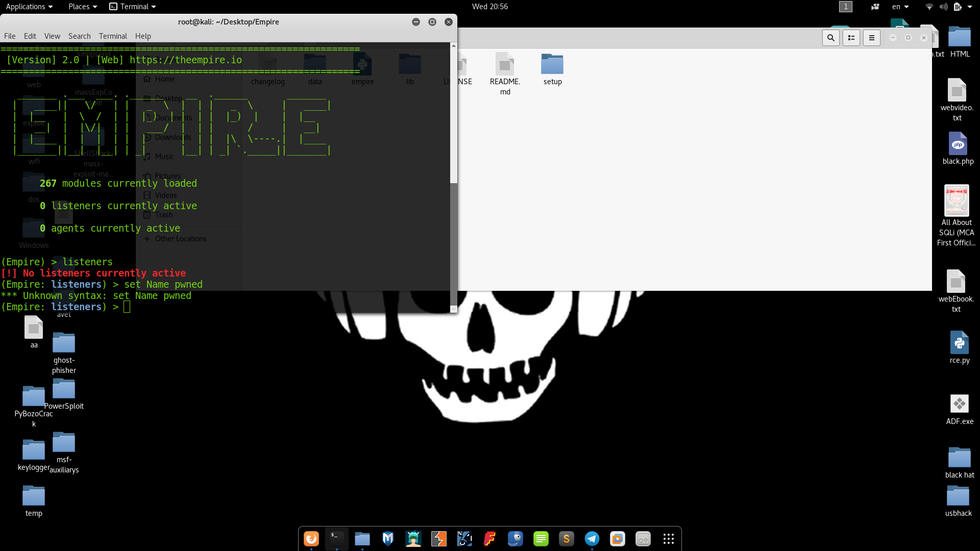Image resolution: width=980 pixels, height=551 pixels.
Task: Toggle the search bar in the file manager
Action: [831, 37]
